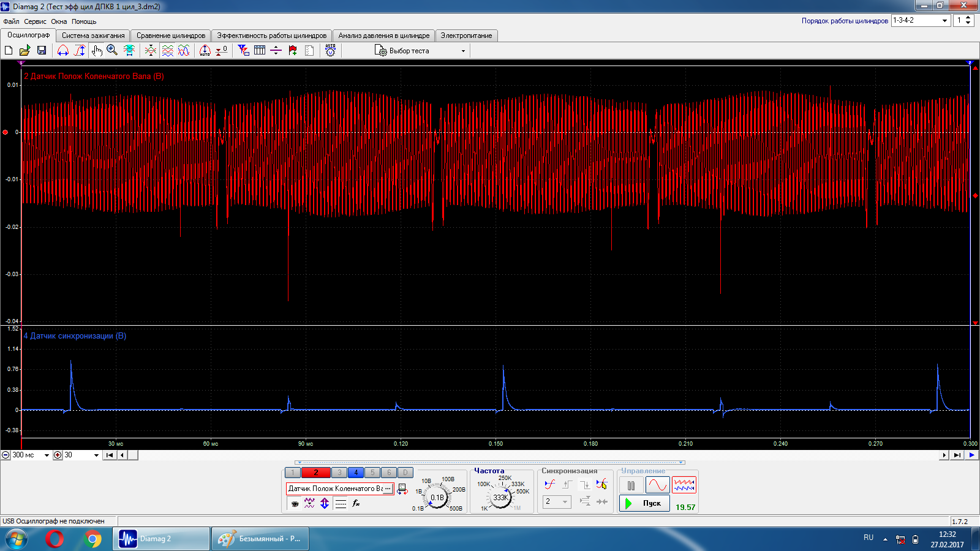Click the signal filter wave icon below sensor name
This screenshot has height=551, width=980.
pos(309,503)
